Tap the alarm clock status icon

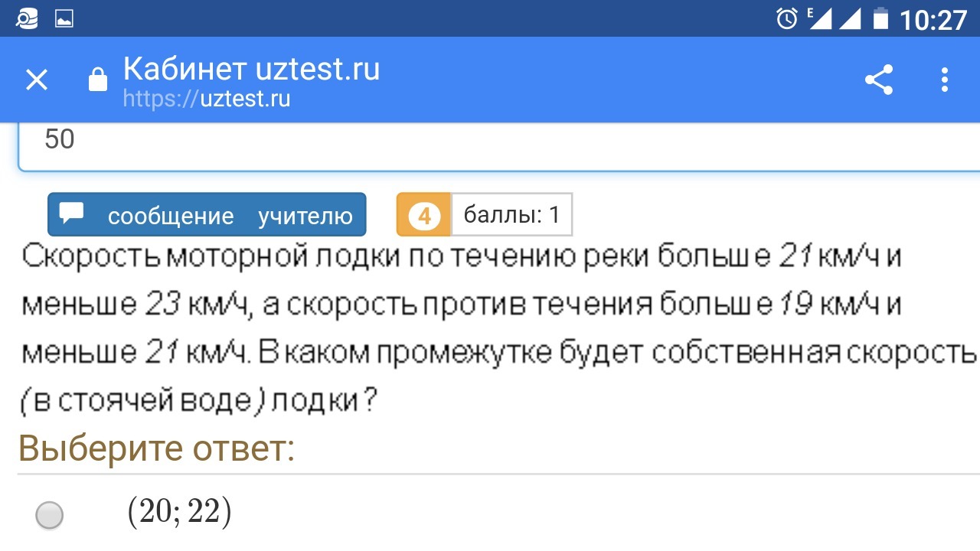click(787, 18)
